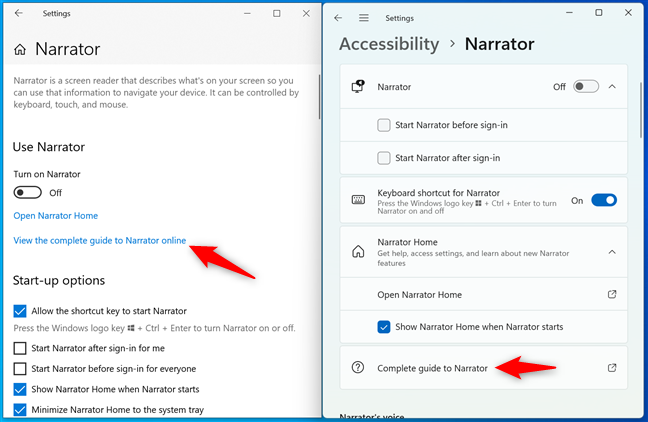
Task: Click the Keyboard shortcut for Narrator label
Action: [438, 193]
